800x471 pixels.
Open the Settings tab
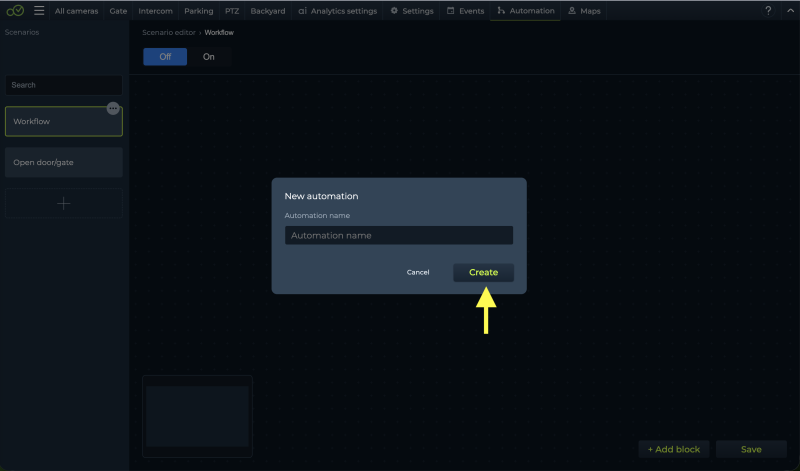tap(412, 11)
